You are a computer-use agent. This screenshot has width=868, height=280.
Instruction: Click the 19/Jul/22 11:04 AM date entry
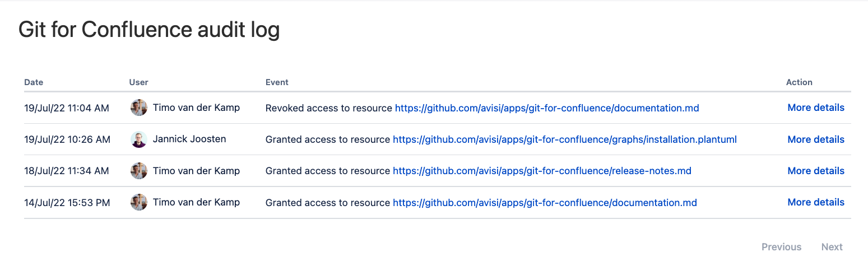[67, 108]
